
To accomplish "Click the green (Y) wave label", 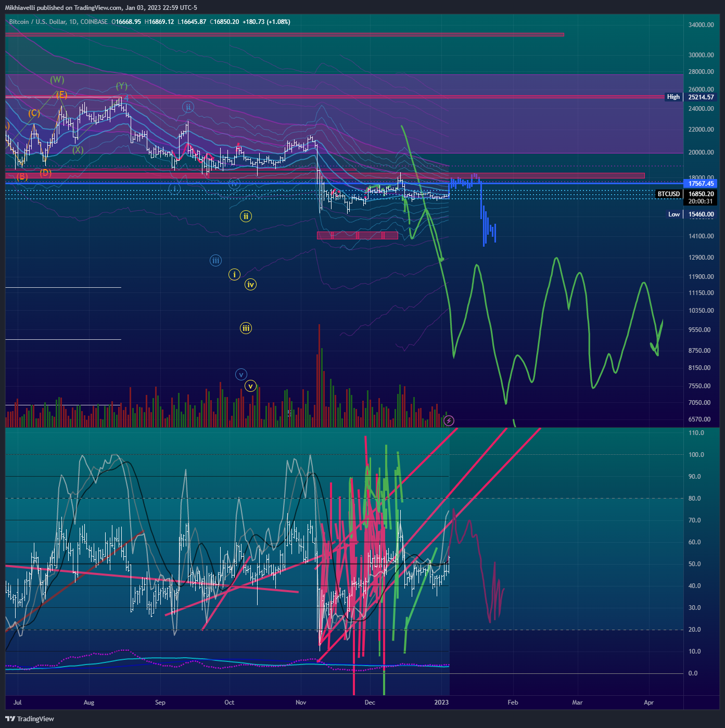I will pos(121,86).
